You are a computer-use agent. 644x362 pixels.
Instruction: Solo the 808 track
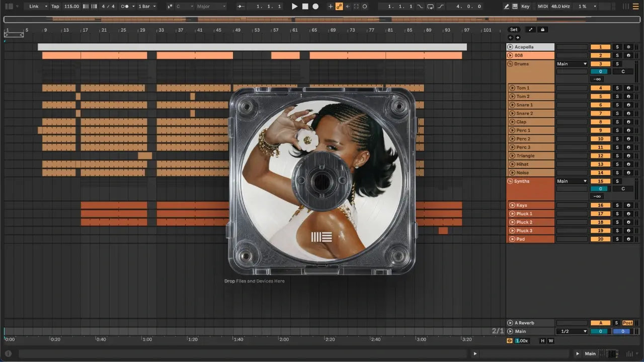(617, 55)
